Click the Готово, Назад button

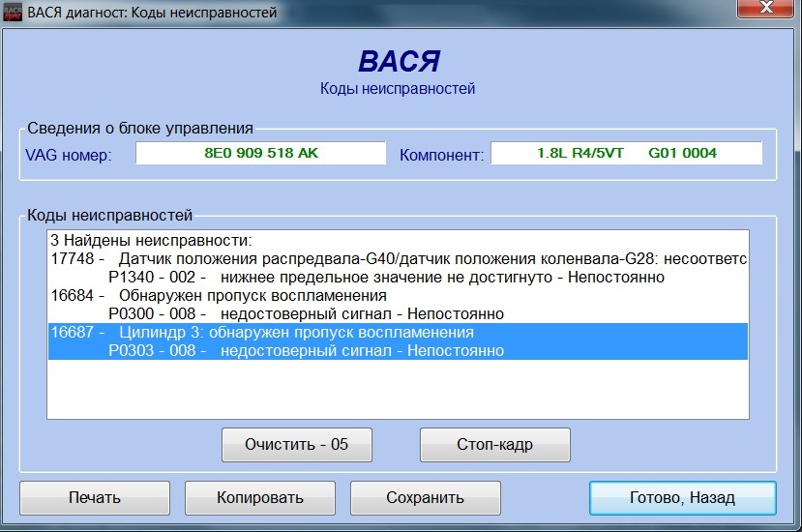(682, 498)
